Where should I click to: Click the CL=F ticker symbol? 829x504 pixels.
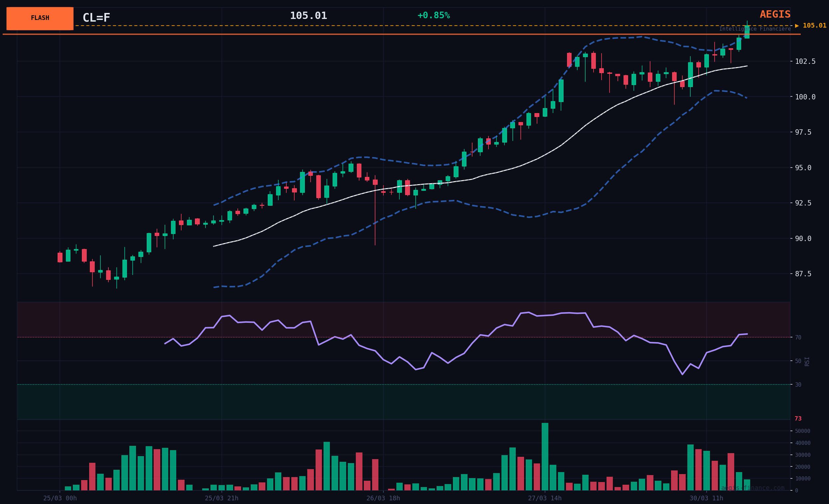tap(96, 18)
